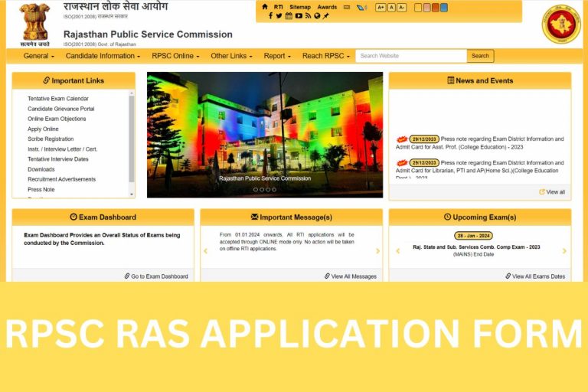This screenshot has width=588, height=392.
Task: Select the first carousel slide dot
Action: coord(256,190)
